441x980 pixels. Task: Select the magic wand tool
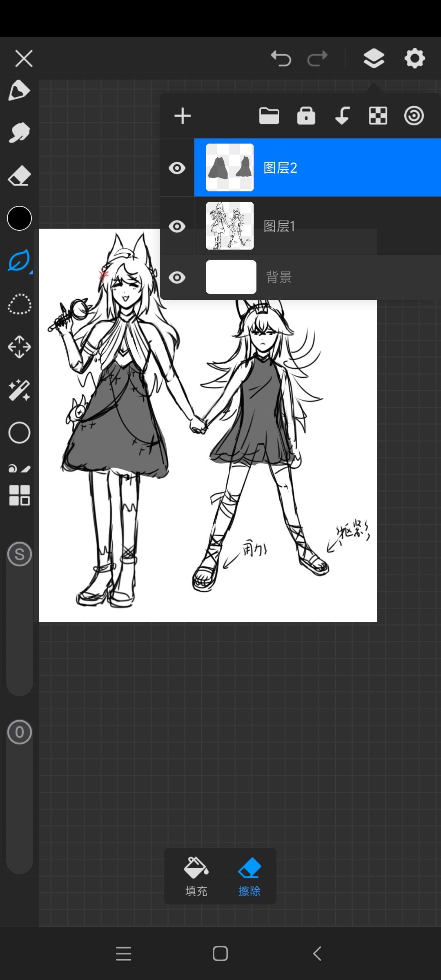pyautogui.click(x=19, y=390)
